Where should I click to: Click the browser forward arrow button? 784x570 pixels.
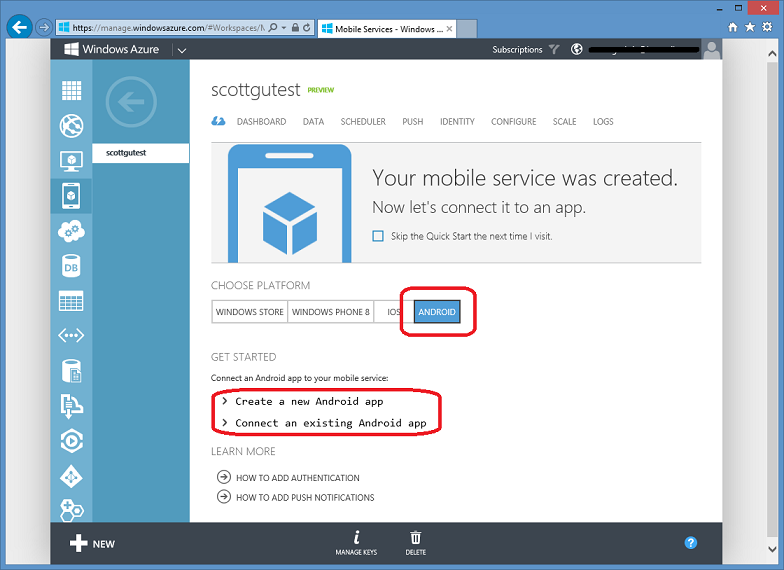pyautogui.click(x=44, y=27)
